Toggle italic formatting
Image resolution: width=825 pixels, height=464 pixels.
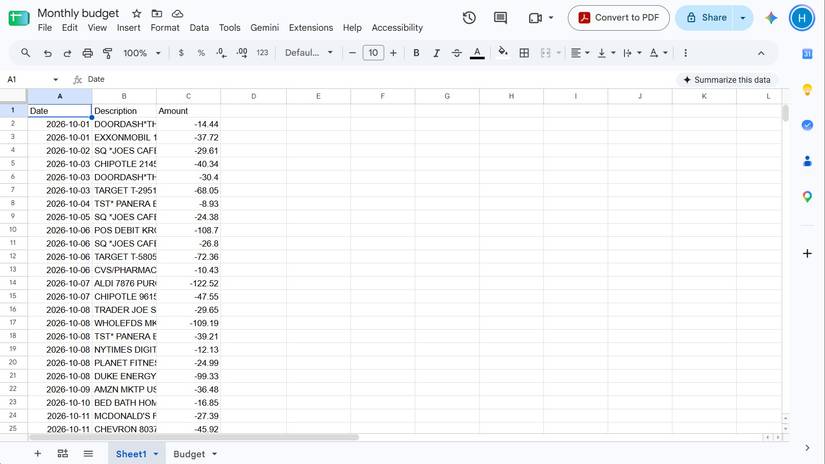tap(436, 53)
